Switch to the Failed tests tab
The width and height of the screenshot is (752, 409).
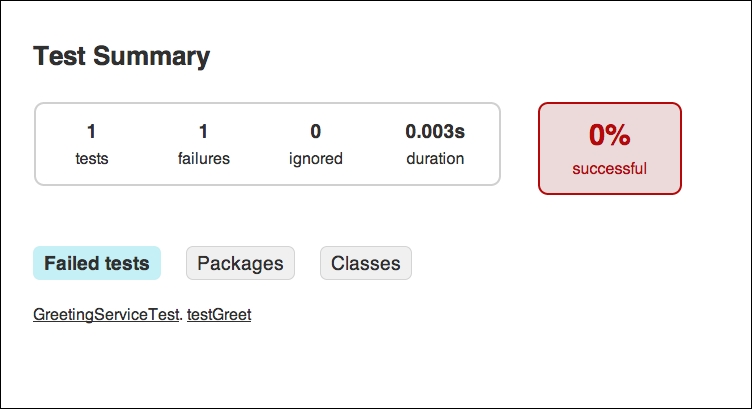tap(97, 263)
